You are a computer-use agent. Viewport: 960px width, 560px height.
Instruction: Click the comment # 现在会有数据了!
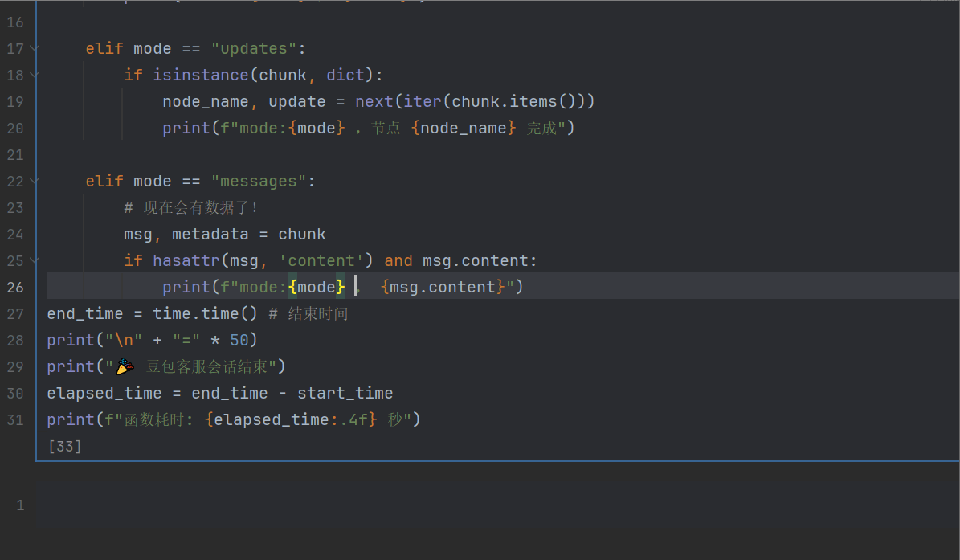(x=191, y=207)
